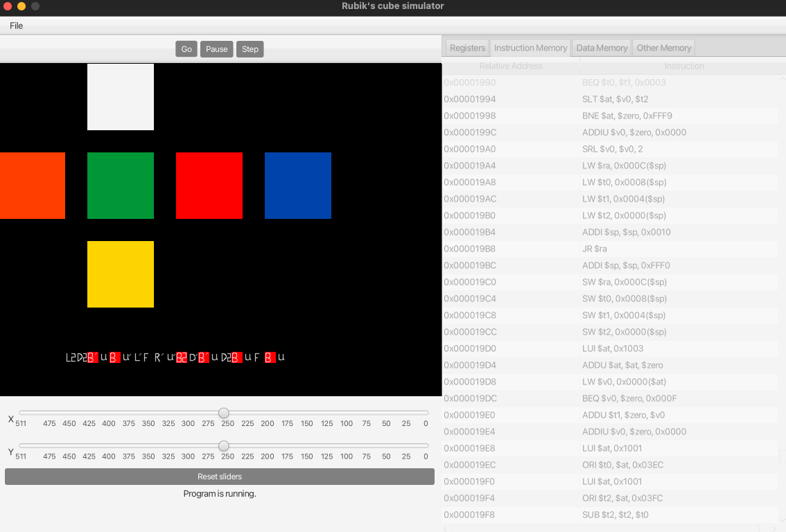This screenshot has width=786, height=532.
Task: Open the Instruction Memory tab
Action: 530,47
